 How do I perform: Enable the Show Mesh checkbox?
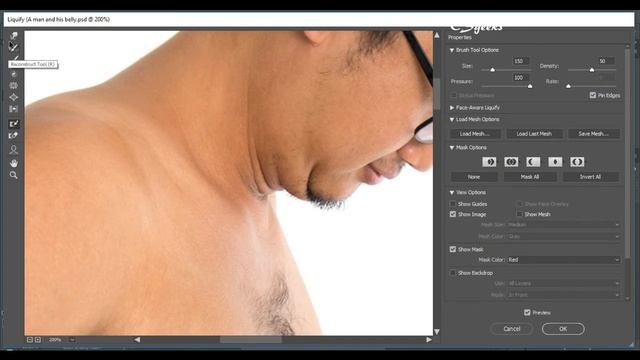click(519, 214)
